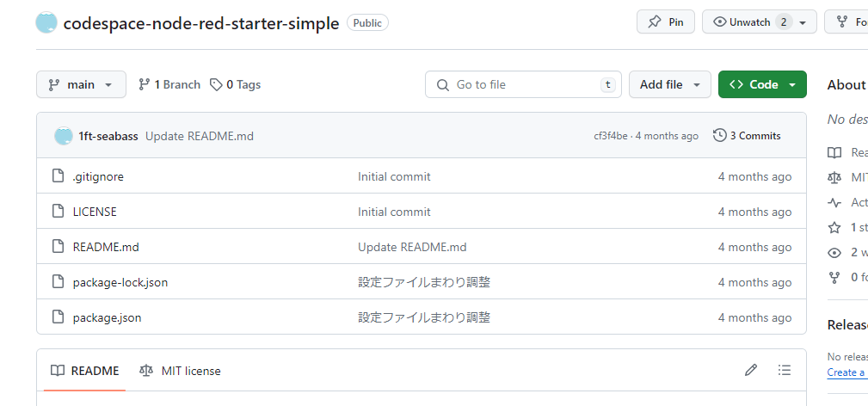Switch to the README tab

coord(84,371)
